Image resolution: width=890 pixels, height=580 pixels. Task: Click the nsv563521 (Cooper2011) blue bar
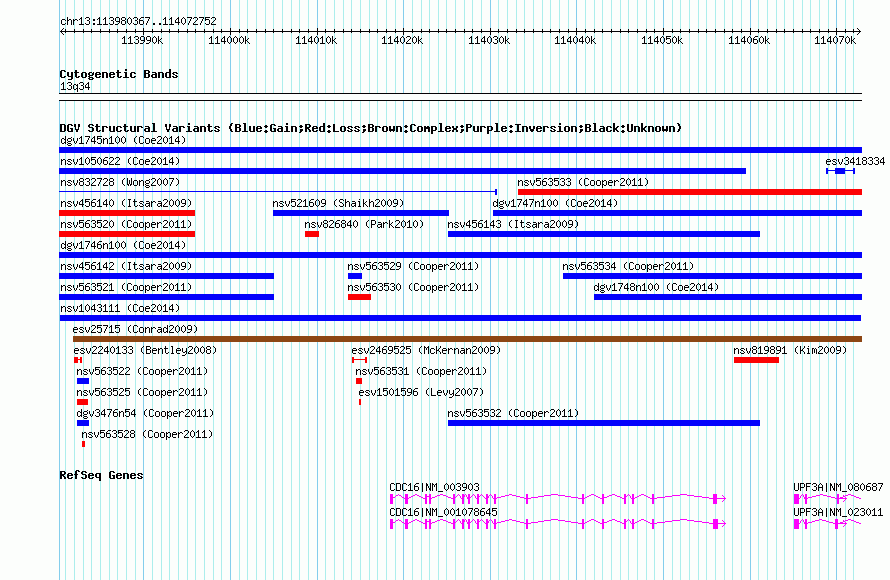click(x=166, y=297)
